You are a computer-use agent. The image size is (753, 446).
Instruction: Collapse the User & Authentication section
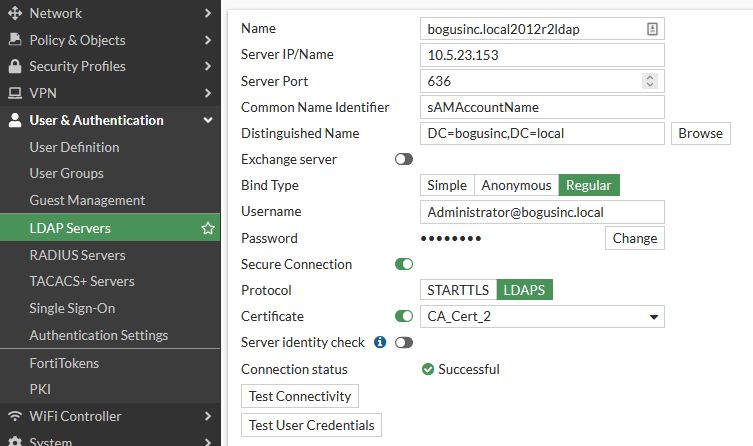pyautogui.click(x=208, y=120)
